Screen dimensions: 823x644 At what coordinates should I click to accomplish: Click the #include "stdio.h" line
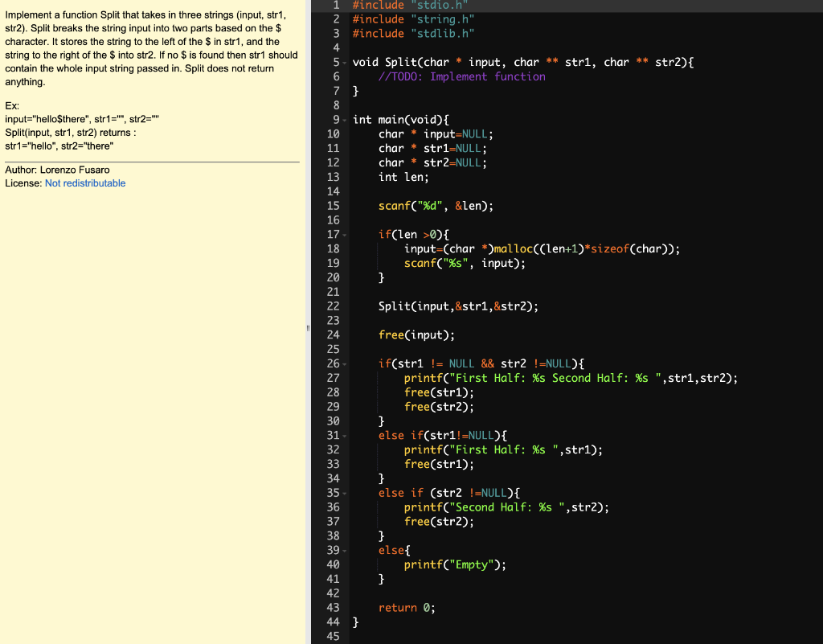(x=410, y=6)
